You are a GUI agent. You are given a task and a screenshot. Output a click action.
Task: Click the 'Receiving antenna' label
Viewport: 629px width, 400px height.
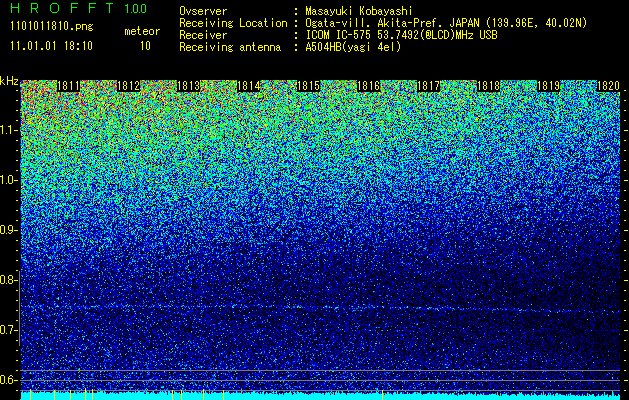[230, 47]
